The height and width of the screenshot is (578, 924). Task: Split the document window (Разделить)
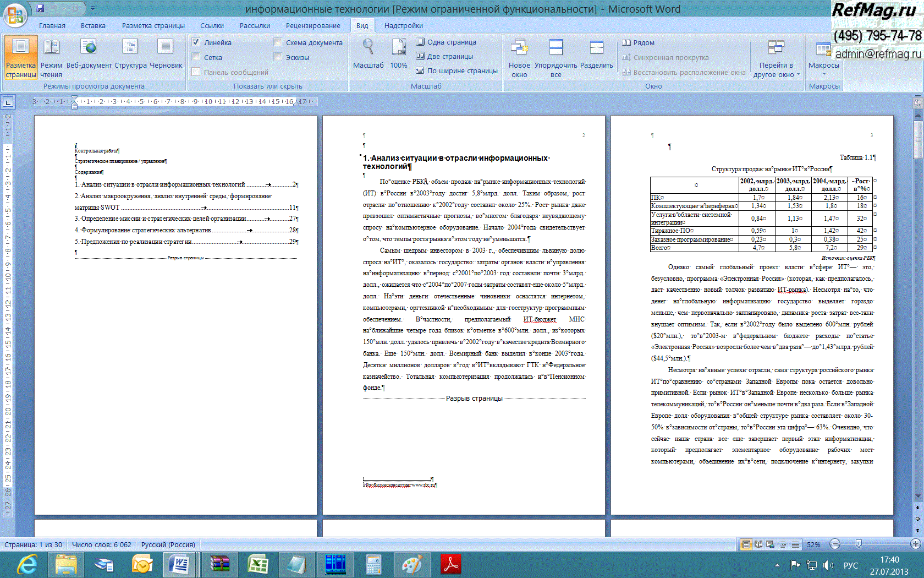596,58
